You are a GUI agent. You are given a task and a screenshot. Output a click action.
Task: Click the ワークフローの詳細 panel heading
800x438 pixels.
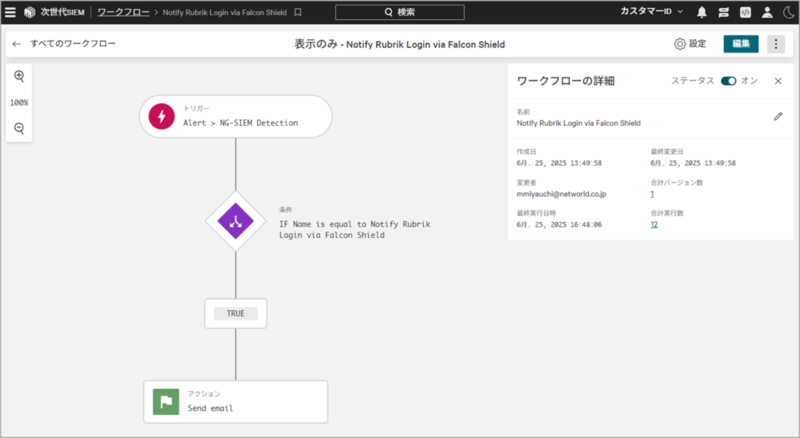tap(565, 81)
